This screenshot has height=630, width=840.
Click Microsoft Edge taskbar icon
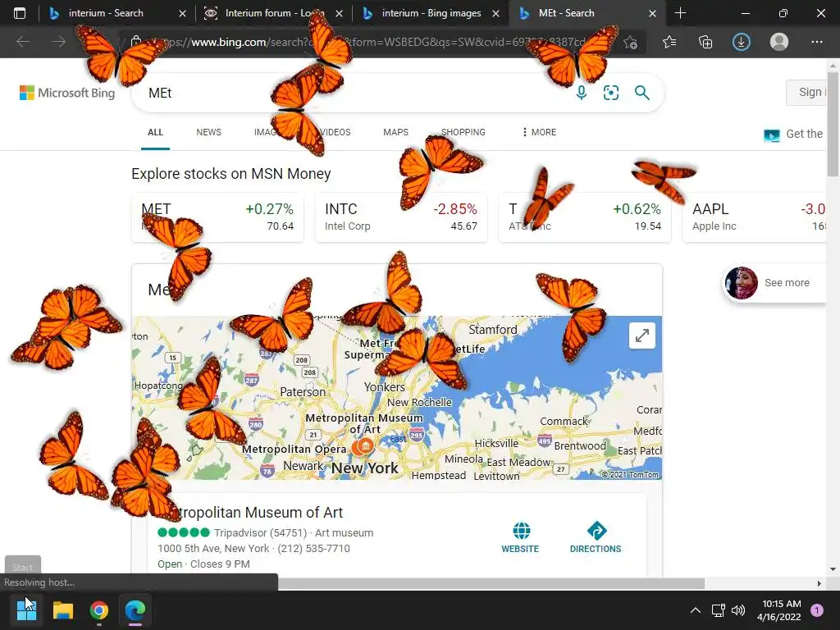[135, 610]
